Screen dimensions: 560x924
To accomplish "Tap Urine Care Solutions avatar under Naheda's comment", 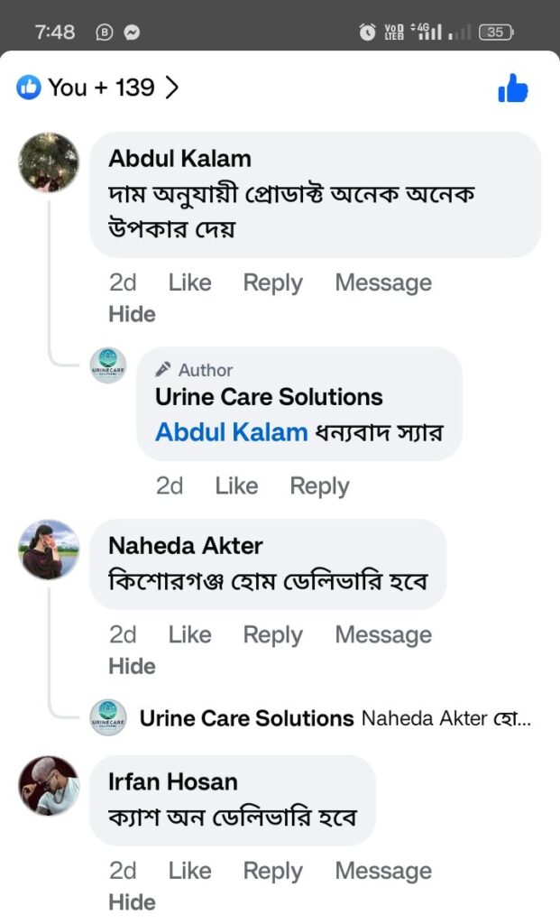I will tap(108, 717).
